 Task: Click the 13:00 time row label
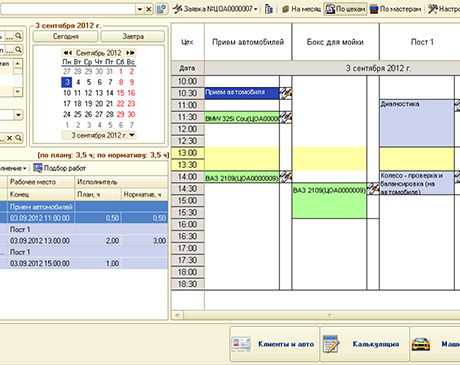point(188,153)
